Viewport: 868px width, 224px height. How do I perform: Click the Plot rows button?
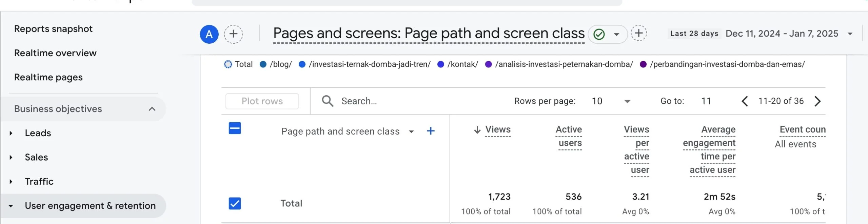coord(262,101)
